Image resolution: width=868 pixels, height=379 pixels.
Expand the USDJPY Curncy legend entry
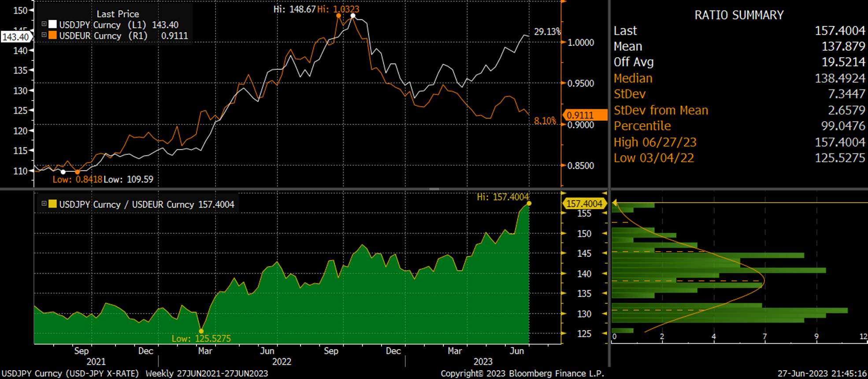pos(44,24)
